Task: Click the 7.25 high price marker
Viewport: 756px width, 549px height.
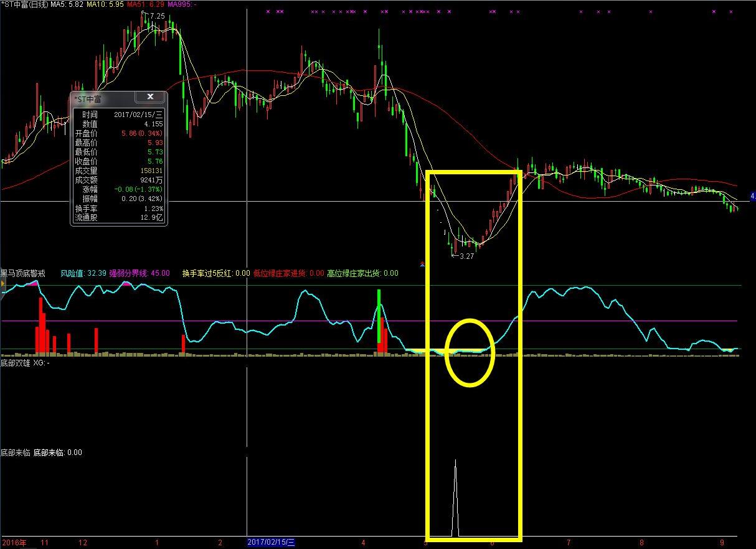Action: click(x=156, y=16)
